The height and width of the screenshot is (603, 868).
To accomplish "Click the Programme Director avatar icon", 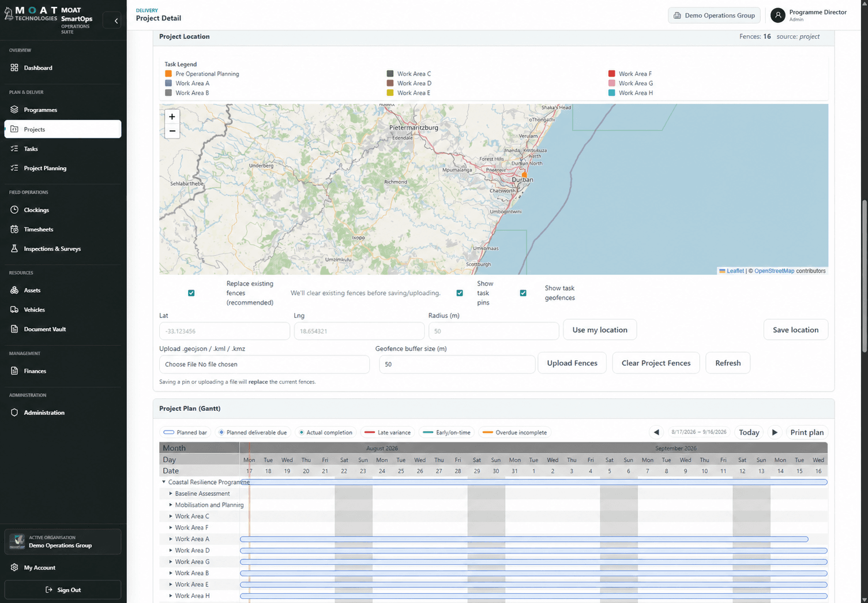I will click(x=778, y=16).
